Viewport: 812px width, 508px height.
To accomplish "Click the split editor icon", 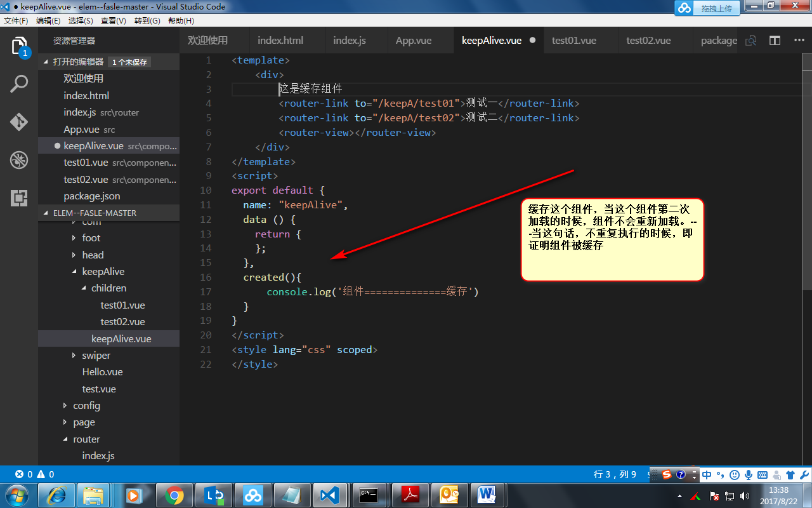I will [775, 40].
